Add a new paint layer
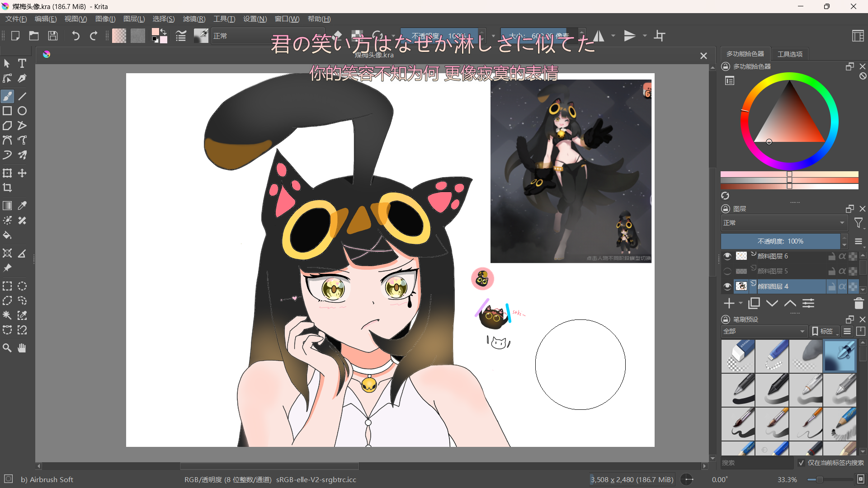 point(729,304)
